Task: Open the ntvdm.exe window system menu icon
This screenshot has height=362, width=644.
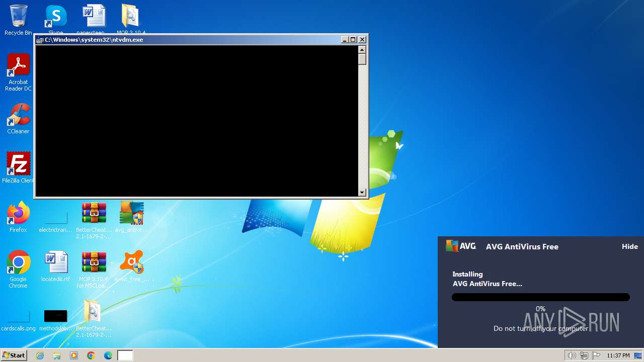Action: (x=40, y=40)
